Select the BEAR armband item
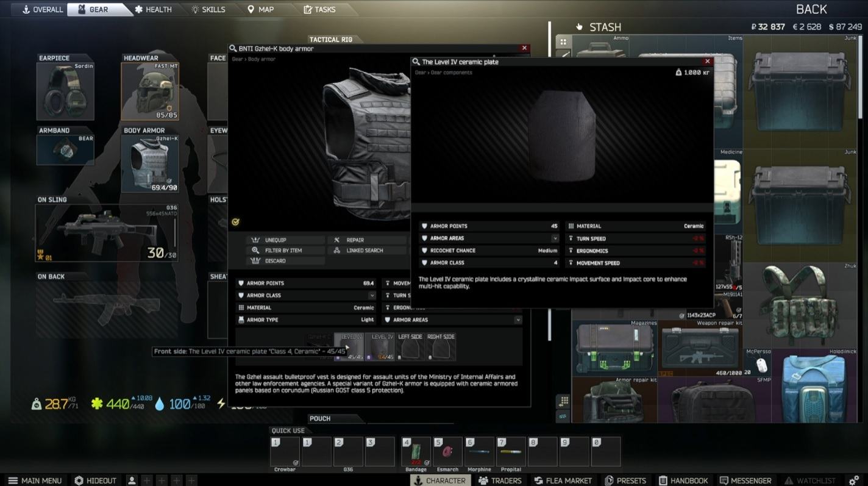868x486 pixels. [65, 150]
